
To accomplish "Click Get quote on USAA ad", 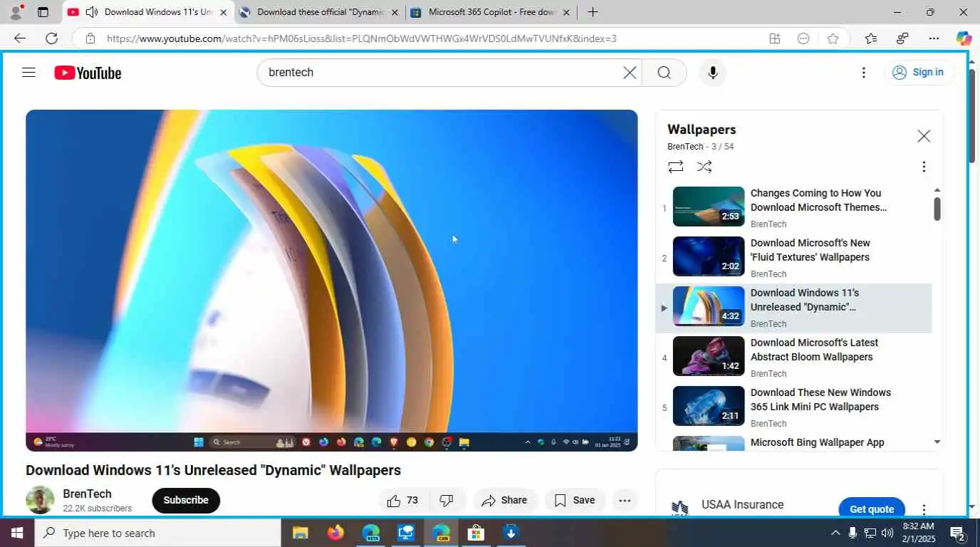I will (872, 509).
